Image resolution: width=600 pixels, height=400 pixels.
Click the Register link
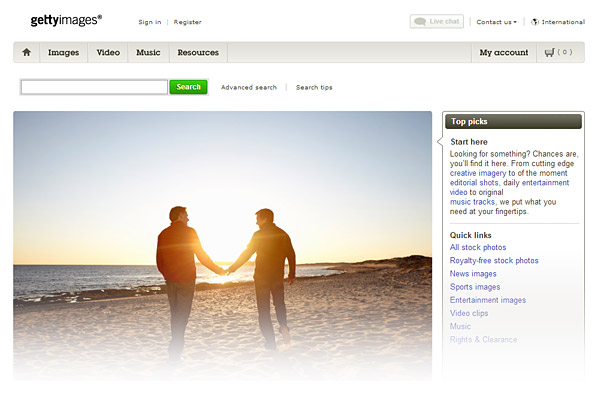click(187, 21)
